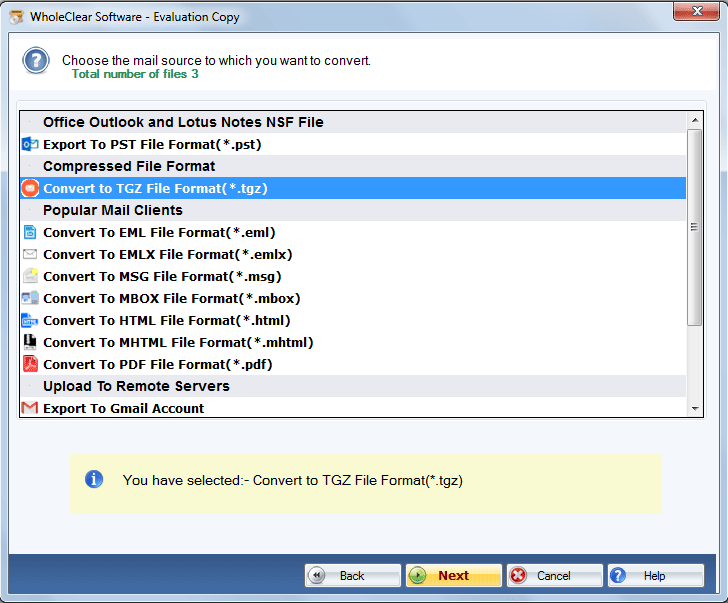
Task: Click the format list scroll up arrow
Action: coord(695,120)
